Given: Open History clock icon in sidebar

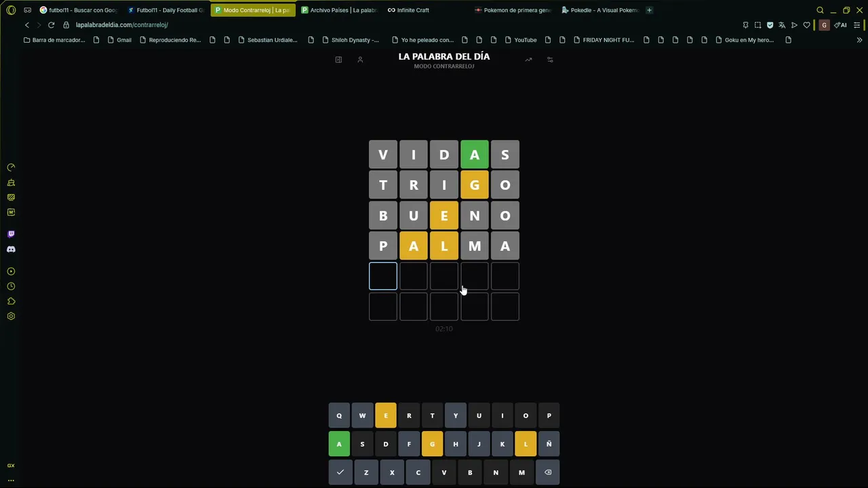Looking at the screenshot, I should click(x=11, y=286).
